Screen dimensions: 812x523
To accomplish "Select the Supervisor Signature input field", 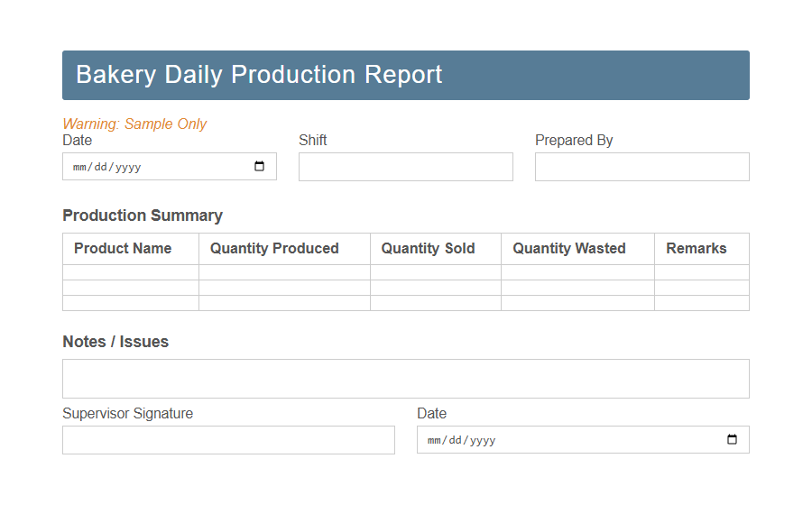I will [228, 439].
